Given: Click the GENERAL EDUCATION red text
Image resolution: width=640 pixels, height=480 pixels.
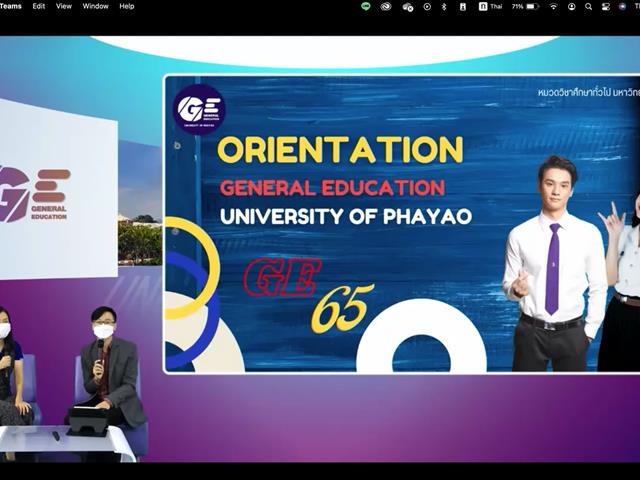Looking at the screenshot, I should pos(332,188).
